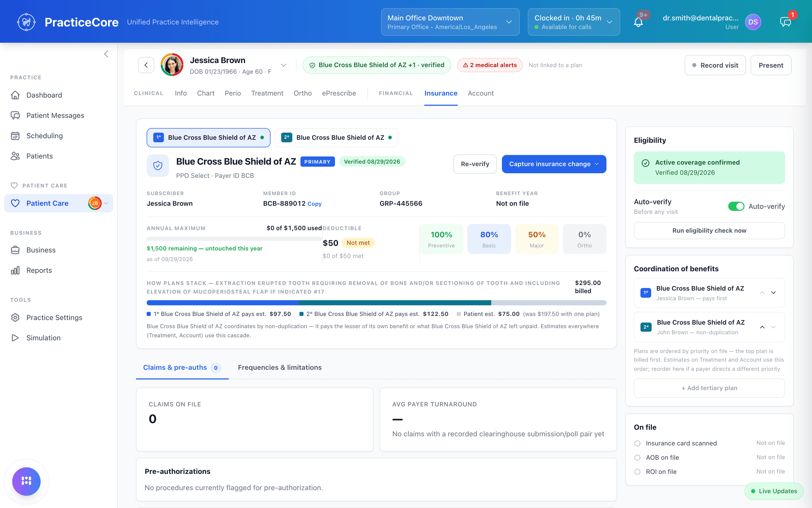Open the ePrescribe tab

pyautogui.click(x=339, y=93)
